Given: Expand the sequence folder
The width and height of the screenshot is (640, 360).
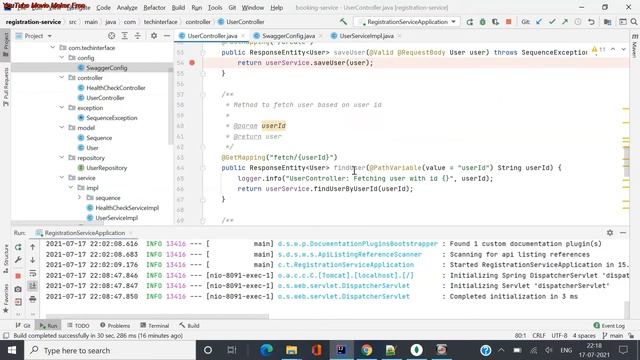Looking at the screenshot, I should click(80, 198).
